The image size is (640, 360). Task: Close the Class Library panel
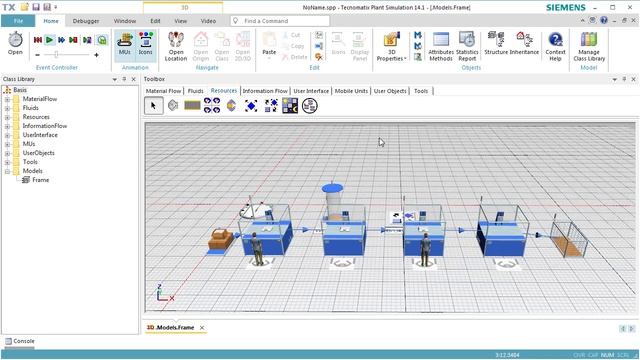pos(133,79)
